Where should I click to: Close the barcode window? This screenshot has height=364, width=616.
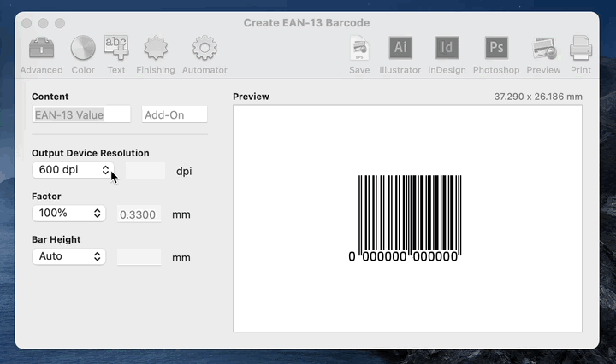pos(27,23)
